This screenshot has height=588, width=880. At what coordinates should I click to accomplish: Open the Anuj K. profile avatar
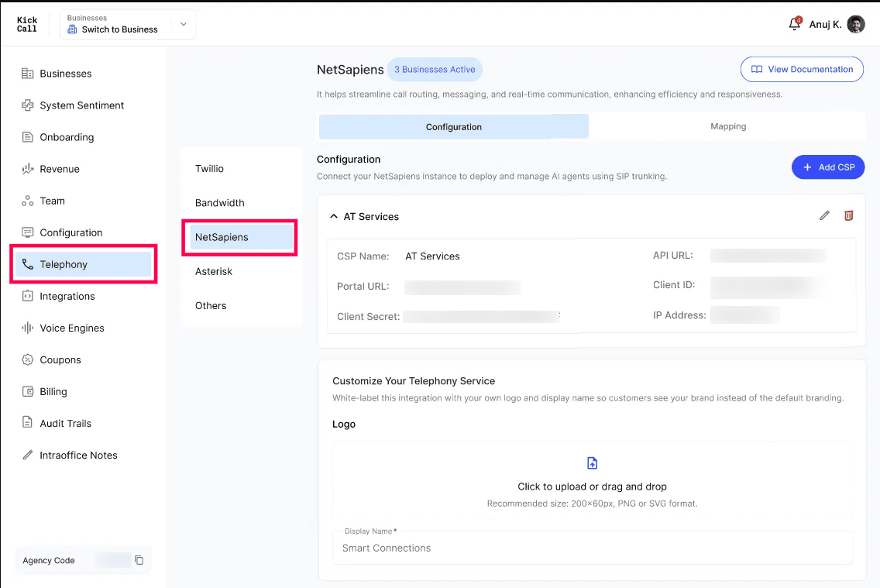pos(855,24)
